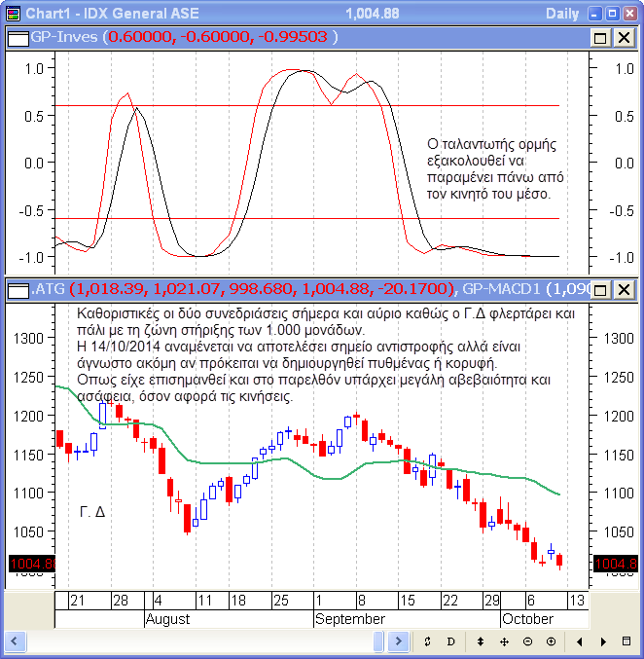Open the .ATG price pane menu icon

point(18,289)
